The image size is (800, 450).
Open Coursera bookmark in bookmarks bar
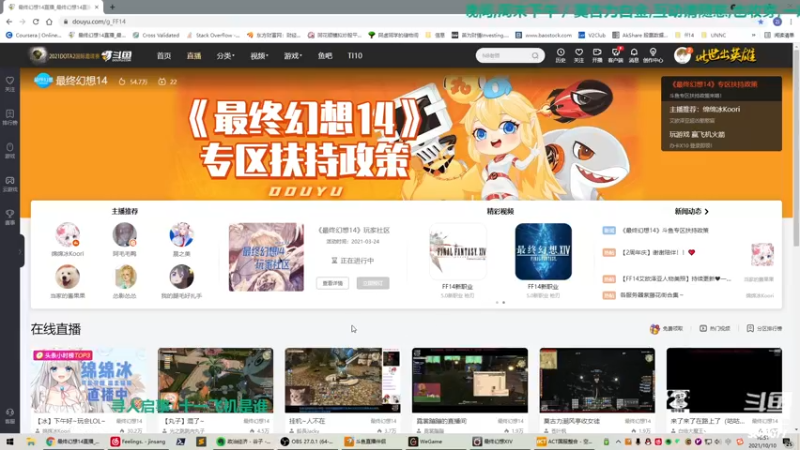[34, 35]
